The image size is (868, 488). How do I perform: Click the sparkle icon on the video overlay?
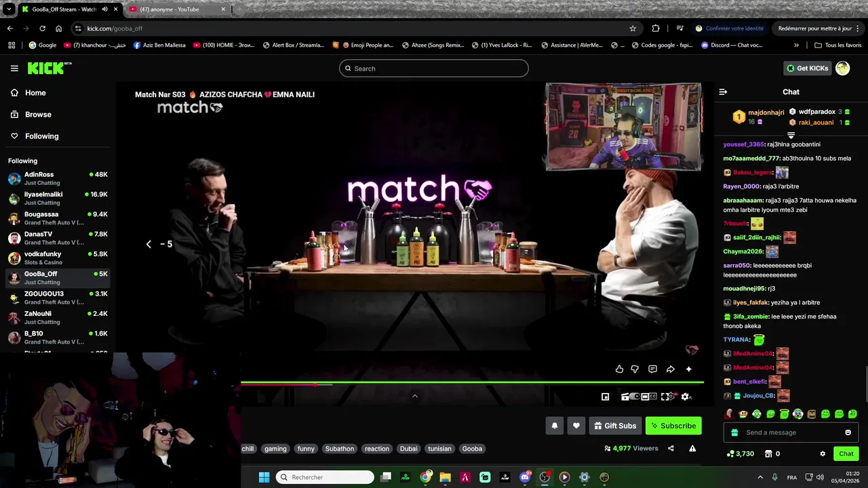coord(688,369)
